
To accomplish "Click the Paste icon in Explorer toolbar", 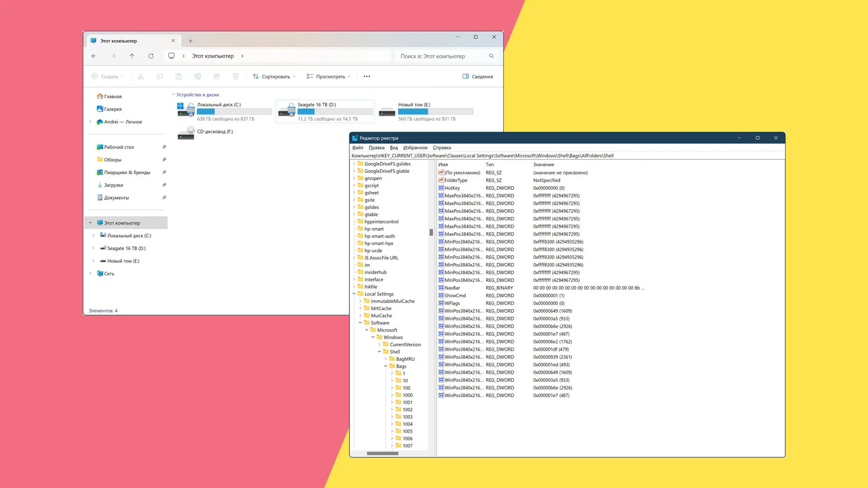I will (x=179, y=76).
